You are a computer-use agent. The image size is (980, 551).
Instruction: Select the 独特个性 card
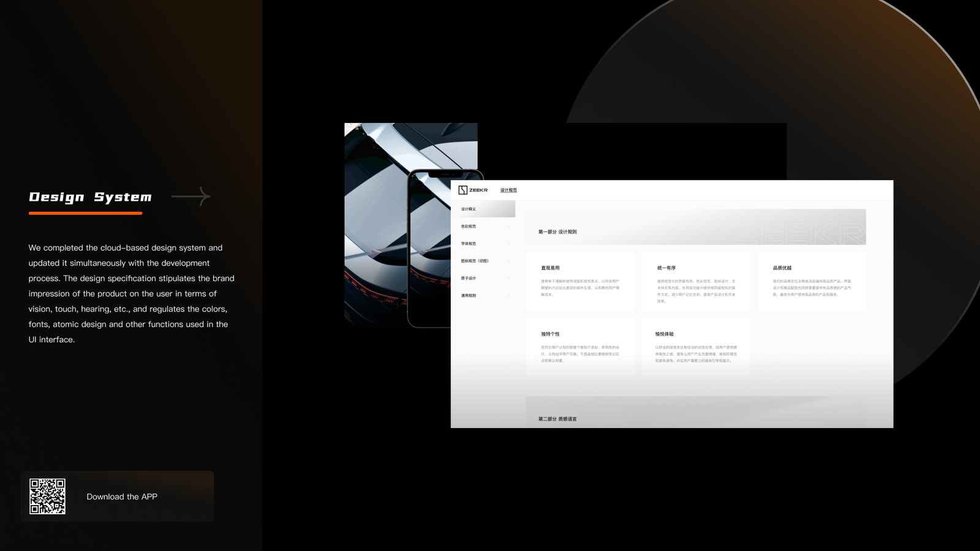pyautogui.click(x=579, y=347)
